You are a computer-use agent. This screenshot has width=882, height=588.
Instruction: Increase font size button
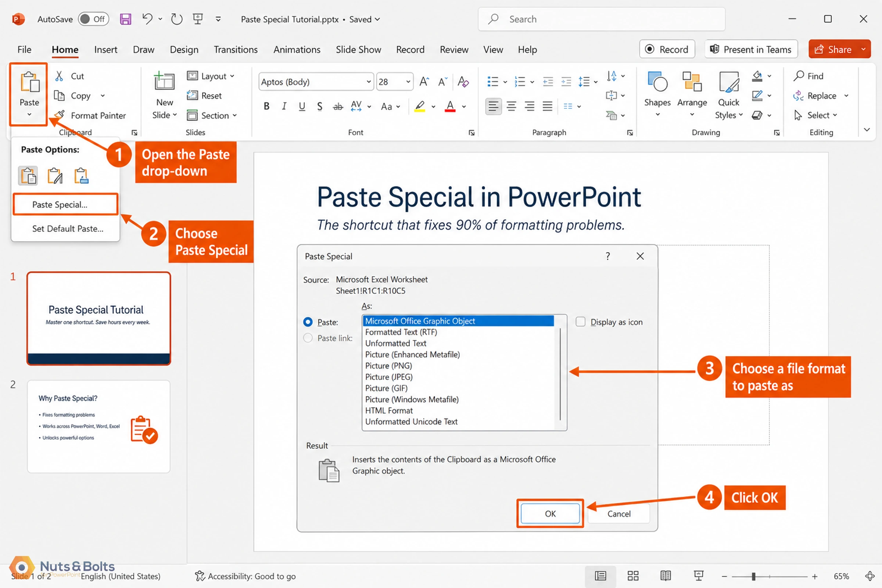424,81
